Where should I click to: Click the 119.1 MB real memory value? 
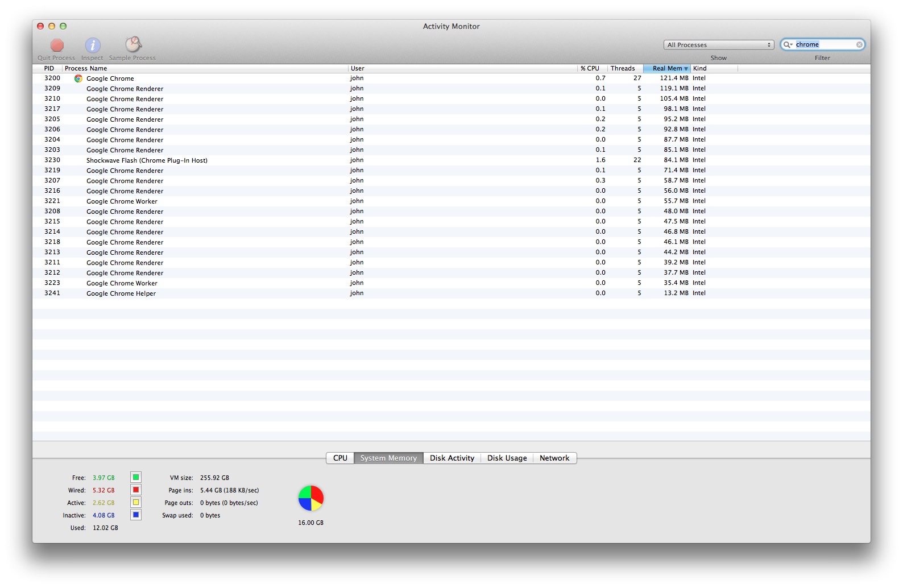674,89
